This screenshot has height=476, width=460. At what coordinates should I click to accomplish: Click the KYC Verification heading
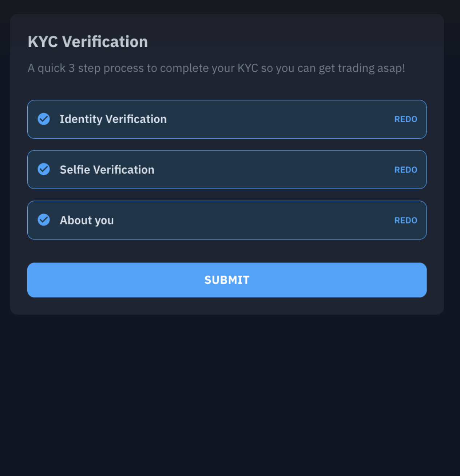pos(88,42)
